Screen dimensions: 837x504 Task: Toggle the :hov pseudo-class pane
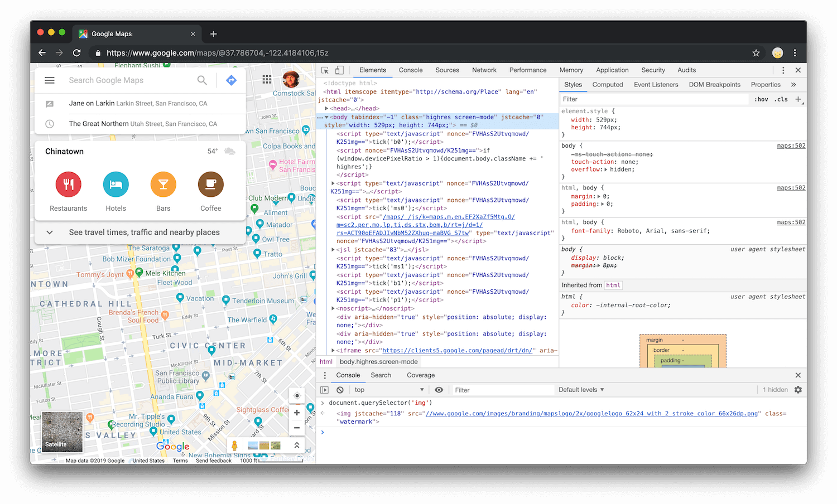761,99
